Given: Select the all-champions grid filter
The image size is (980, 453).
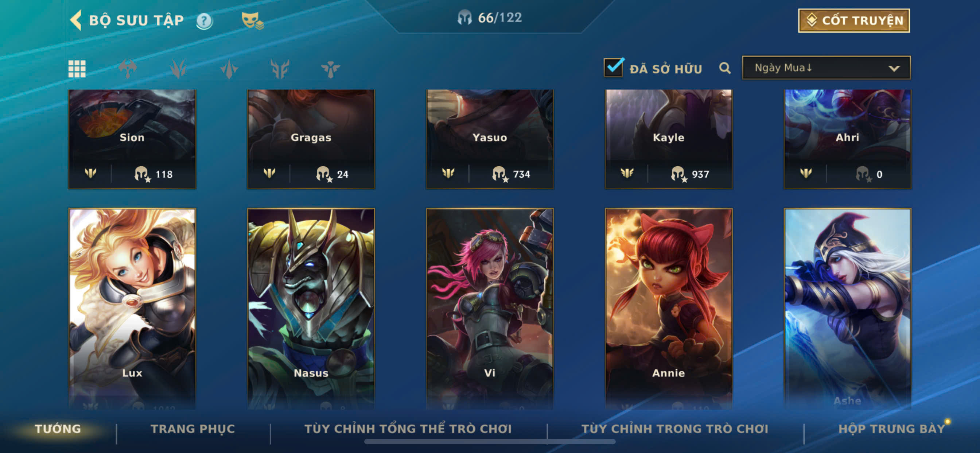Looking at the screenshot, I should point(77,69).
